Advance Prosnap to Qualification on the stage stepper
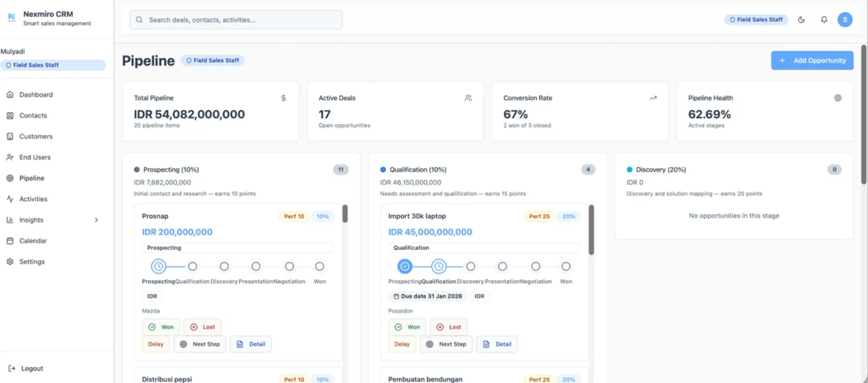This screenshot has width=868, height=383. tap(193, 266)
